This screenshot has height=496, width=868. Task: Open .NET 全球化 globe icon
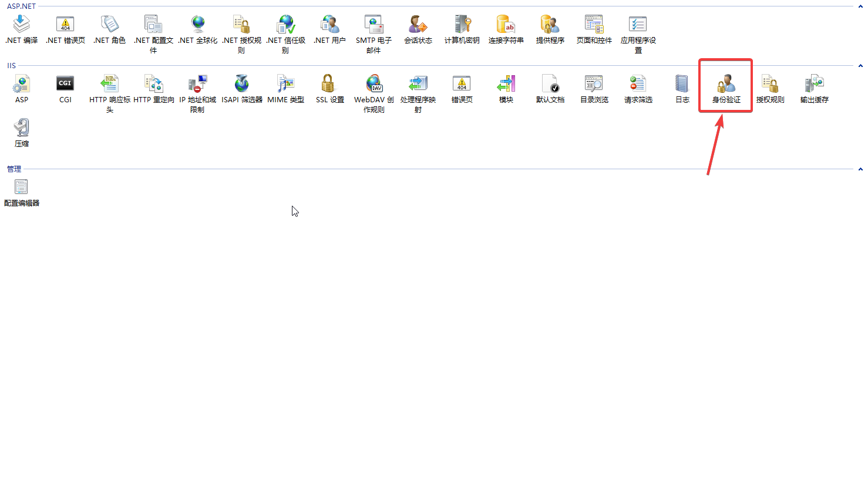coord(198,24)
